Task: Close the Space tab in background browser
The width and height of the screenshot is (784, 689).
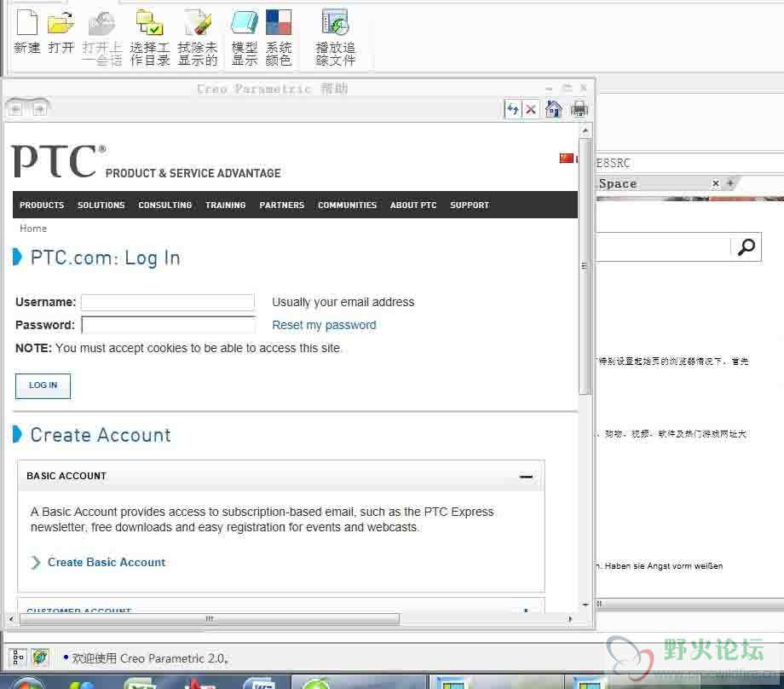Action: 716,183
